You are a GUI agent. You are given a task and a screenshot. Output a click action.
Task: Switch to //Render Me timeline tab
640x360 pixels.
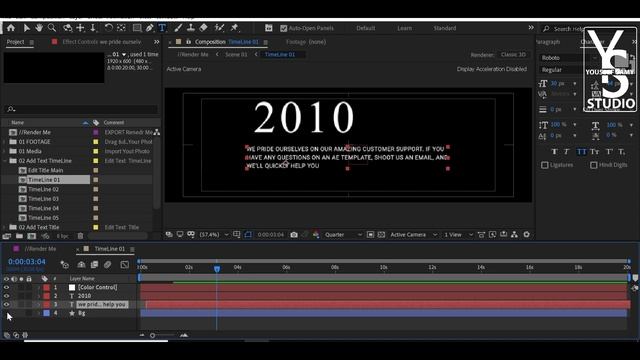click(x=40, y=249)
